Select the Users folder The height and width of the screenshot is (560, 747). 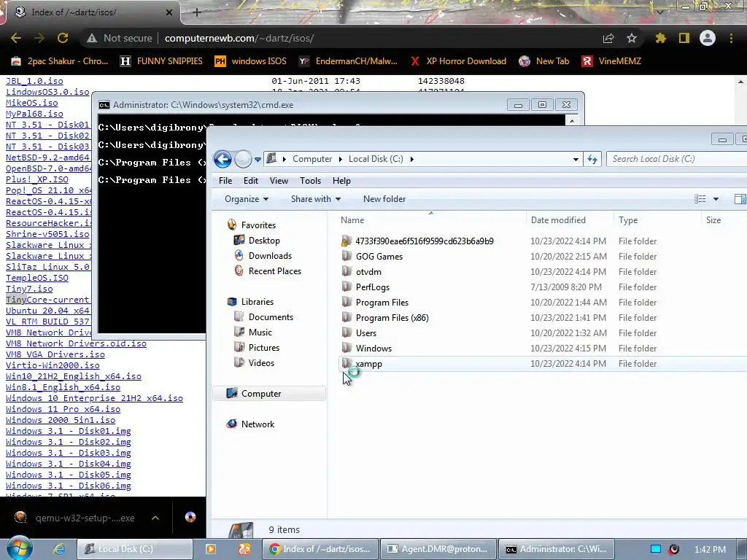point(366,332)
